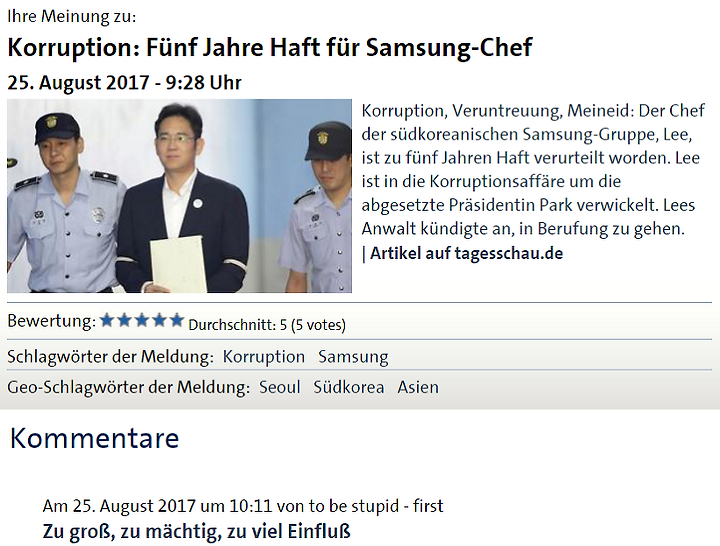Open the 'Südkorea' geo tag
720x546 pixels.
pos(349,387)
